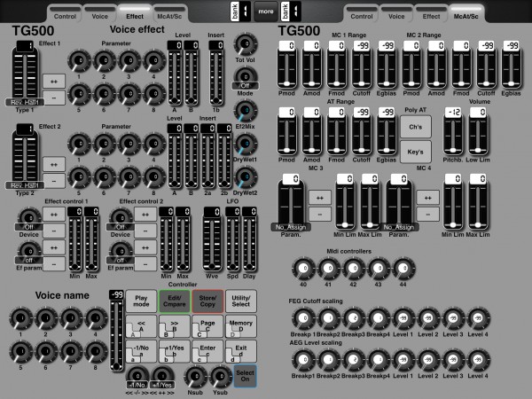This screenshot has width=532, height=399.
Task: Decrement MC 4 Param with -- button
Action: [428, 214]
